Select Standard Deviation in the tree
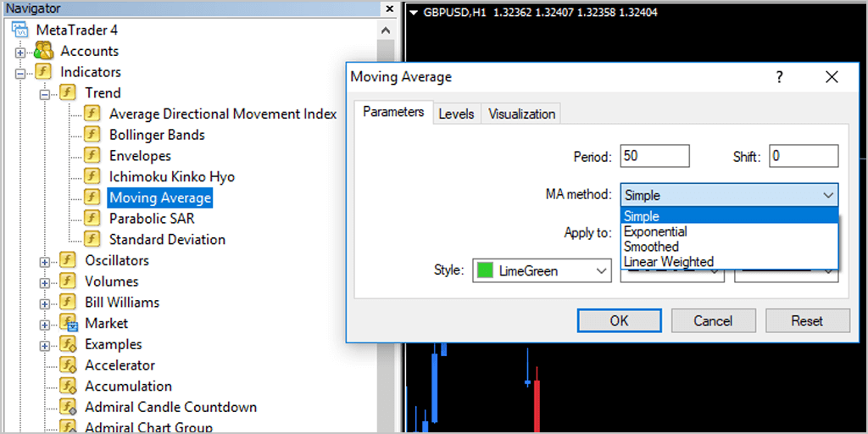 coord(167,240)
